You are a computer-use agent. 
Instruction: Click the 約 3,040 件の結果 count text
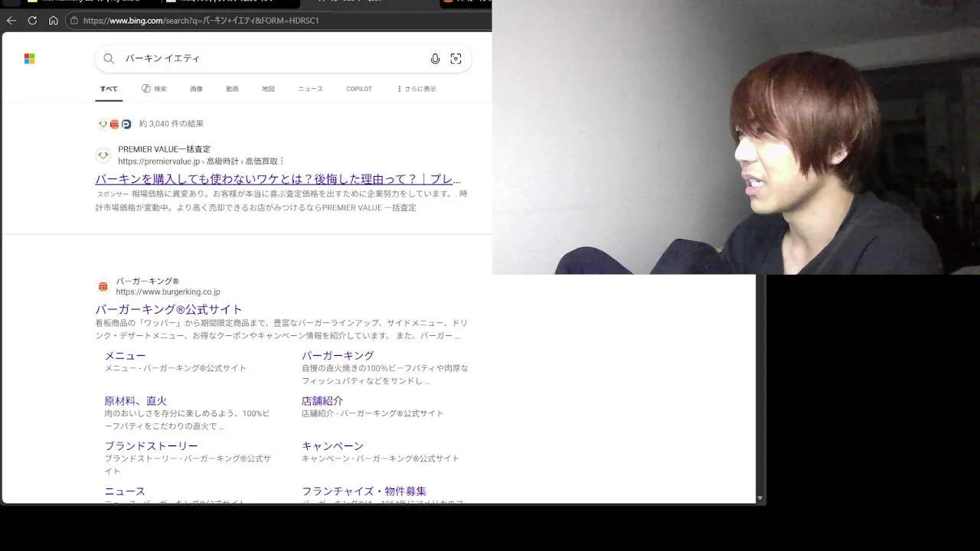pyautogui.click(x=171, y=124)
